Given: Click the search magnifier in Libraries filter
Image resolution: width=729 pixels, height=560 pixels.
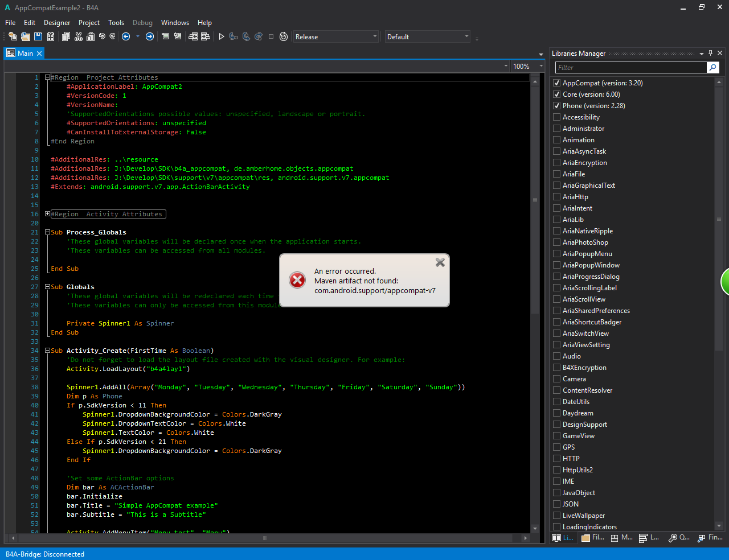Looking at the screenshot, I should (x=712, y=67).
